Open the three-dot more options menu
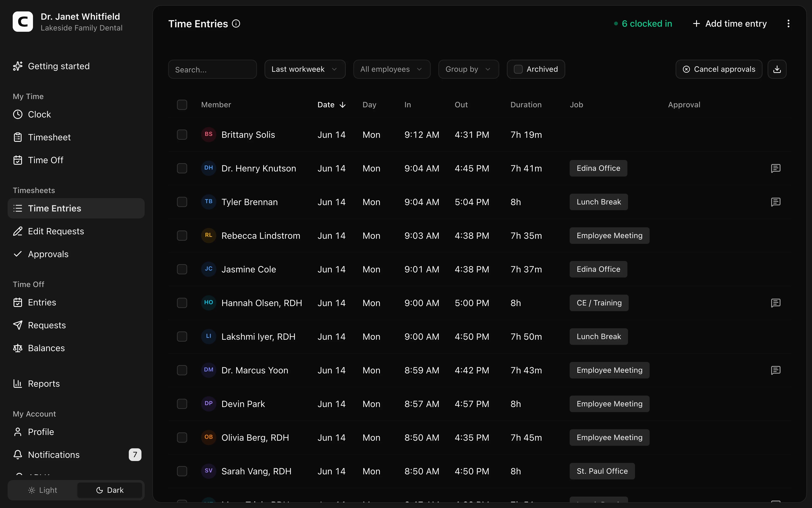This screenshot has height=508, width=812. point(789,23)
